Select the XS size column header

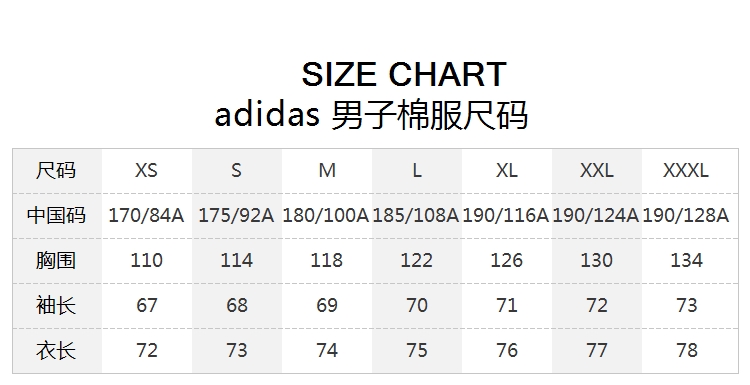coord(146,170)
